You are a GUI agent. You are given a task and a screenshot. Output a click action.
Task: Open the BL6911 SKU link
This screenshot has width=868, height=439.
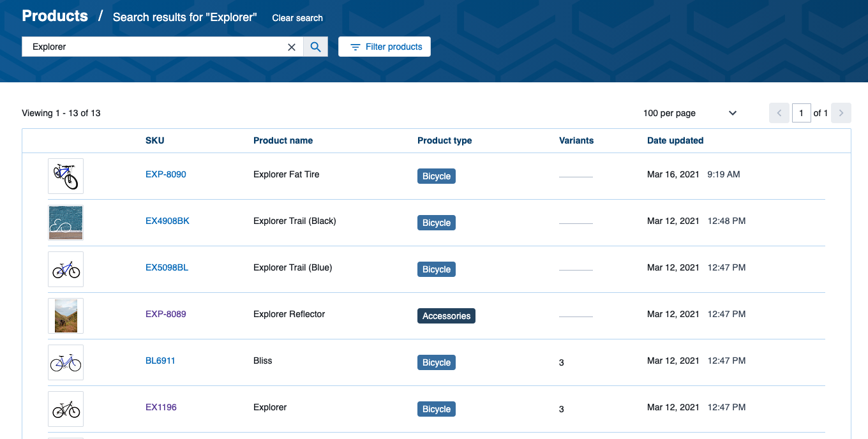coord(160,361)
